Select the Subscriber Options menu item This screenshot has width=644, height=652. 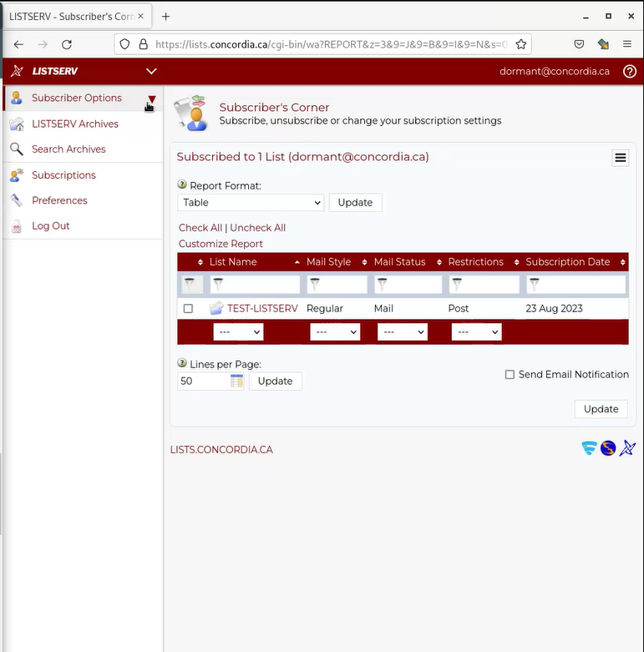pyautogui.click(x=77, y=98)
